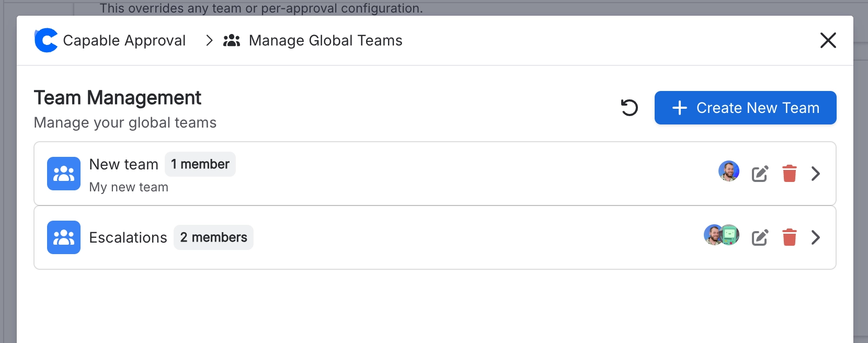Open Capable Approval breadcrumb link
Image resolution: width=868 pixels, height=343 pixels.
tap(124, 40)
